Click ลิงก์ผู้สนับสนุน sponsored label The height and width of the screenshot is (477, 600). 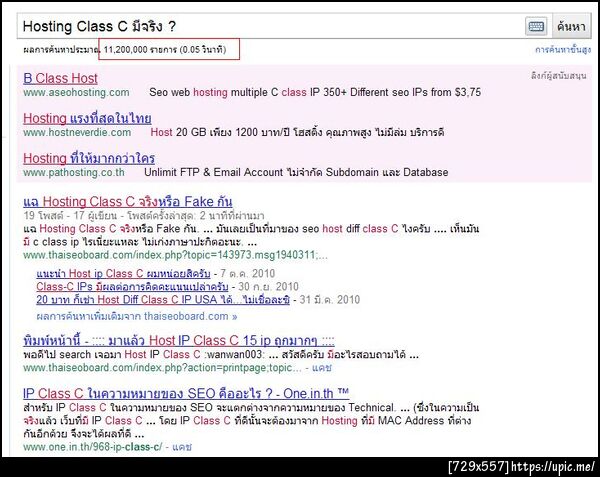tap(558, 76)
